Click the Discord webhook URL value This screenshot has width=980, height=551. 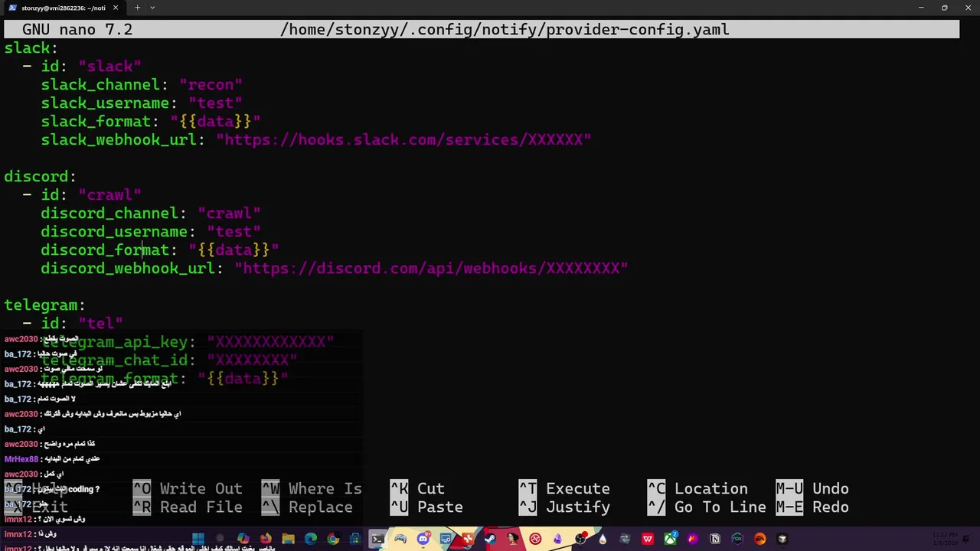[431, 269]
